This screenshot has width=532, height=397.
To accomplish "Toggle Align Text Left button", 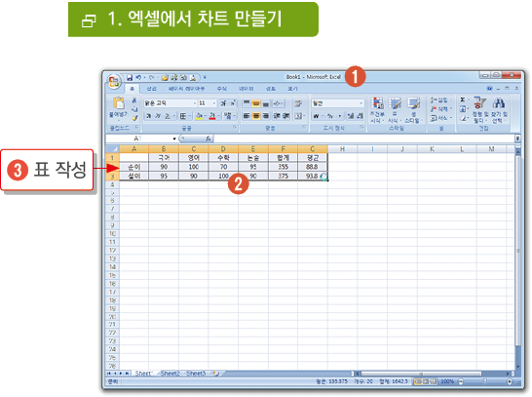I will point(247,116).
